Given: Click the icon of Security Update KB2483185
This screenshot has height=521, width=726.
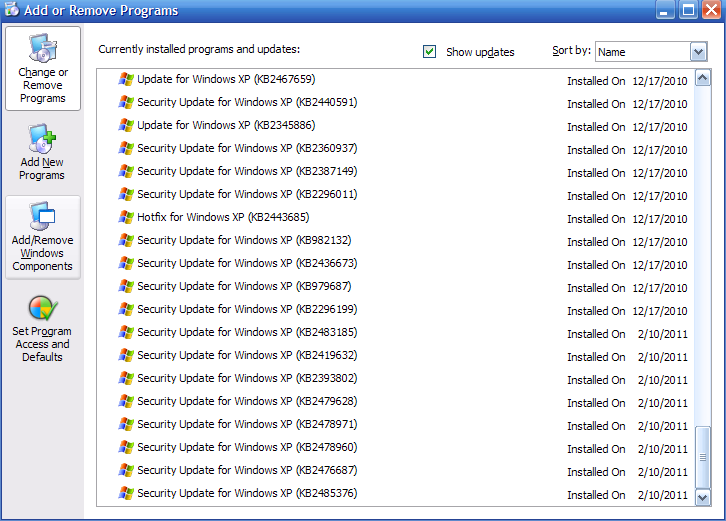Looking at the screenshot, I should pos(125,332).
